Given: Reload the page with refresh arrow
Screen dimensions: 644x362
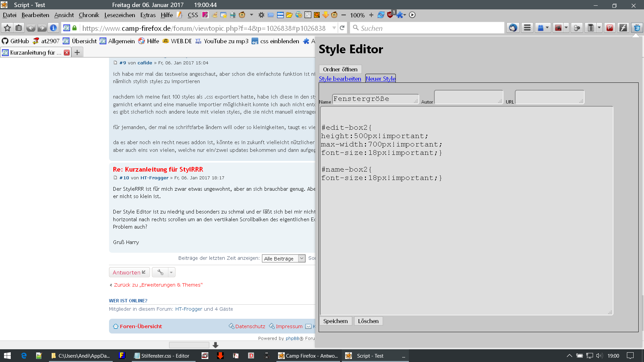Looking at the screenshot, I should 342,28.
